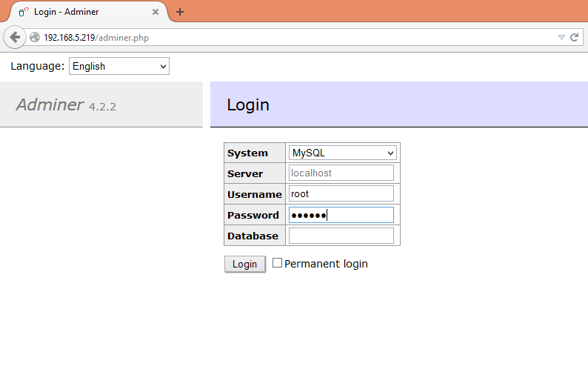Image resolution: width=588 pixels, height=392 pixels.
Task: Click the Adminer favicon in the tab
Action: [x=24, y=12]
